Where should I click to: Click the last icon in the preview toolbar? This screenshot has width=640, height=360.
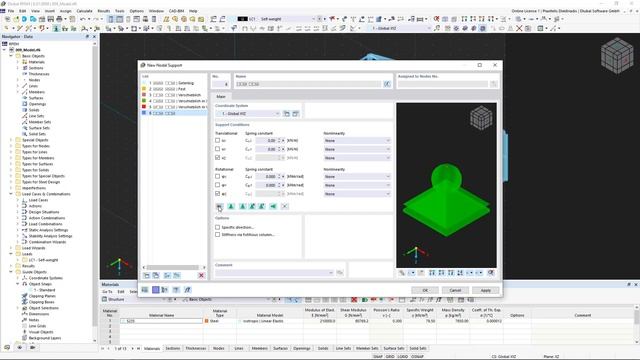491,273
